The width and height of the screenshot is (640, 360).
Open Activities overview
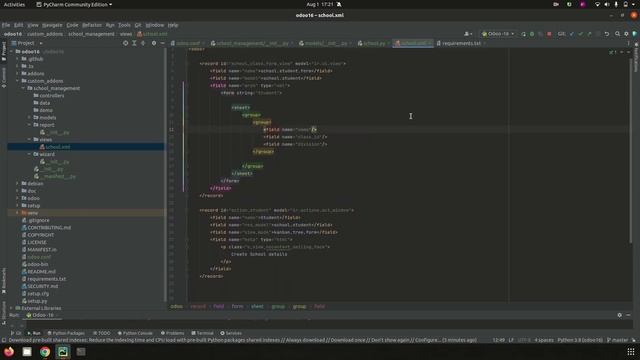click(14, 4)
